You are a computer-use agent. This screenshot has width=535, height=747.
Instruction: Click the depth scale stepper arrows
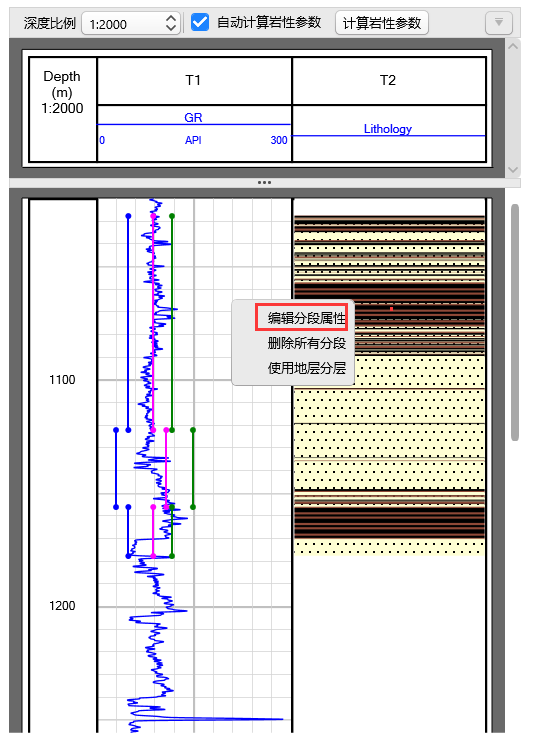point(171,23)
